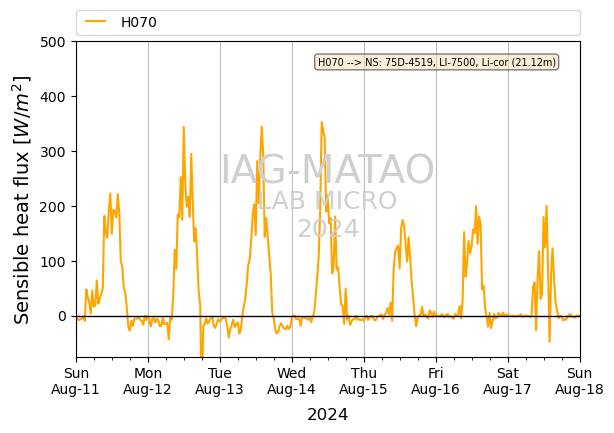Click the y-axis tick label 500
Screen dimensions: 614x433
pyautogui.click(x=52, y=42)
